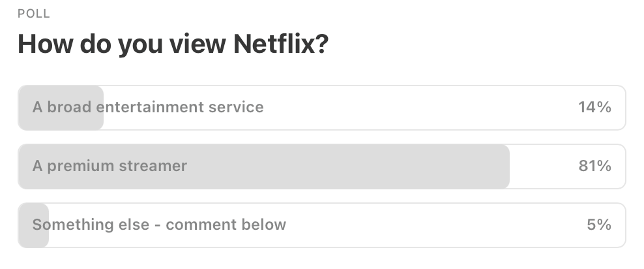Click the word "Netflix?" in the poll title
This screenshot has width=644, height=269.
(x=281, y=44)
